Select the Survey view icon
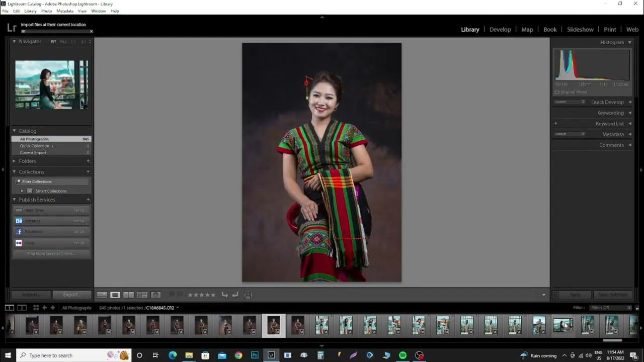The width and height of the screenshot is (644, 362). coord(142,295)
